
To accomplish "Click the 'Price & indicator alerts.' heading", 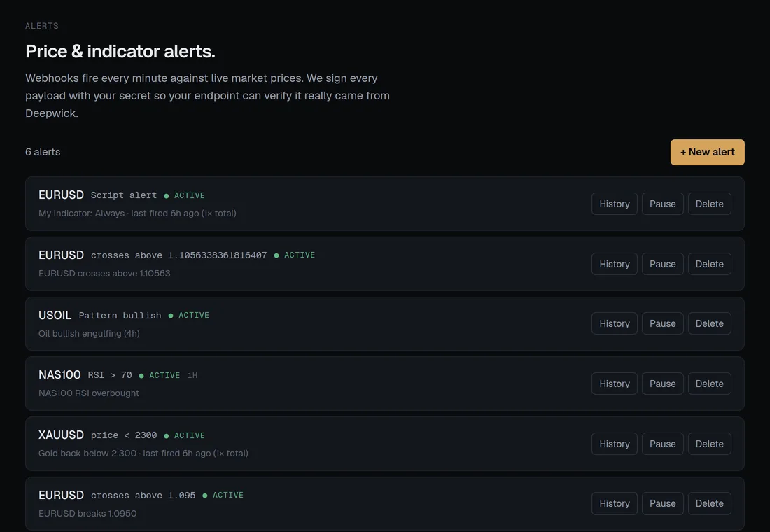I will tap(120, 51).
